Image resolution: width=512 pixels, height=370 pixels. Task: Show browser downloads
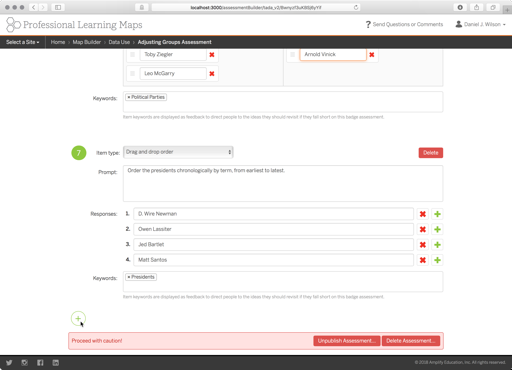460,7
